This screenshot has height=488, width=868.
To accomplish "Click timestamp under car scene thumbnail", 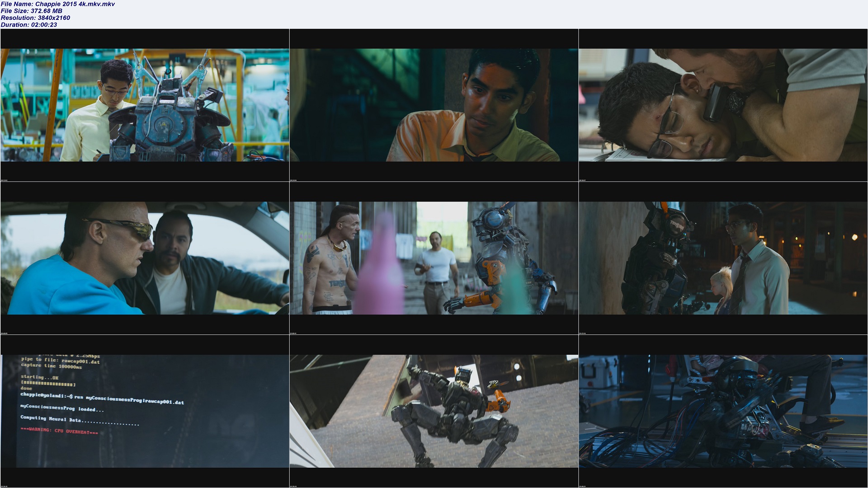I will click(x=5, y=333).
